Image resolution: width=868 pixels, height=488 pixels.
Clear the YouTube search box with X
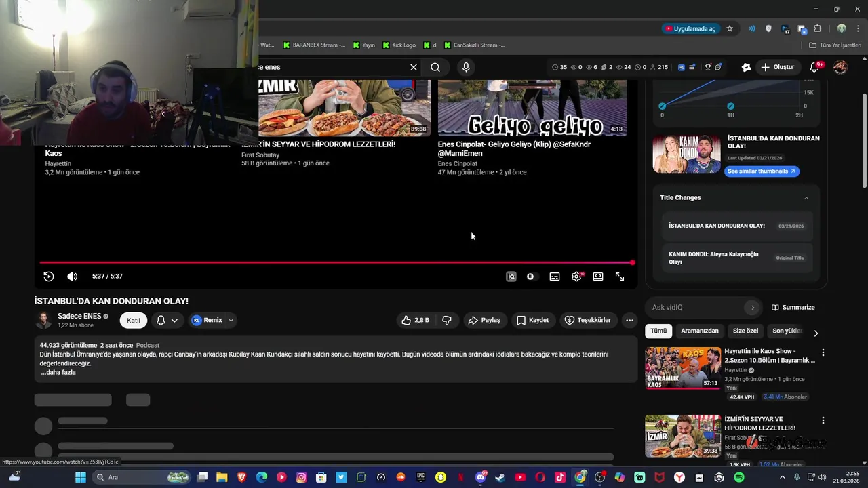(x=414, y=67)
